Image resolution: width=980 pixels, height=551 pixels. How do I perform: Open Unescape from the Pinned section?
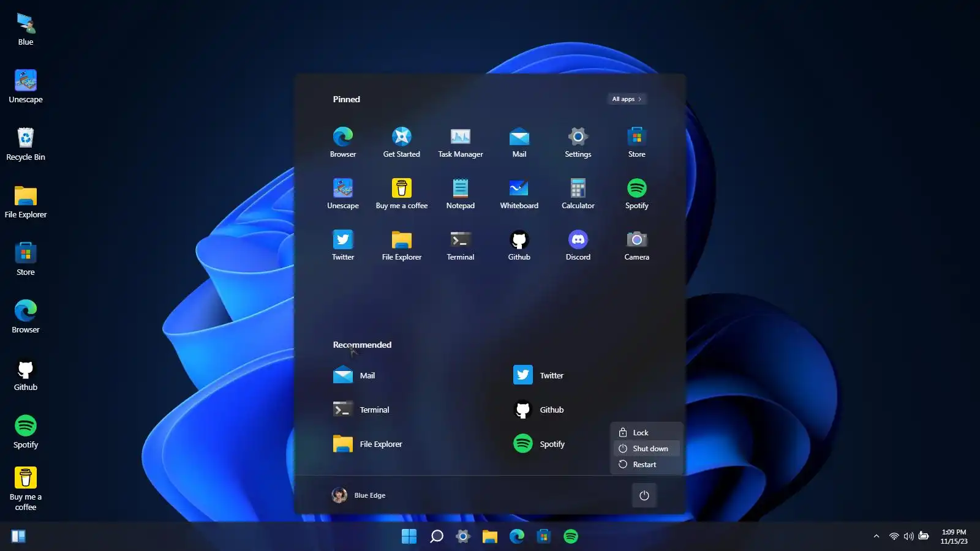pyautogui.click(x=343, y=193)
